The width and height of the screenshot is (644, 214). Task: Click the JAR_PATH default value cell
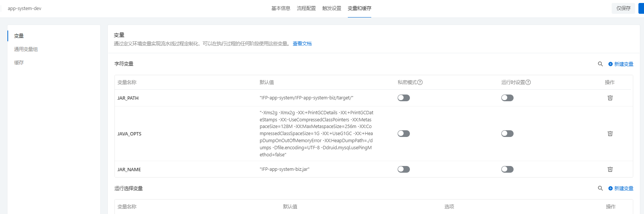coord(306,98)
